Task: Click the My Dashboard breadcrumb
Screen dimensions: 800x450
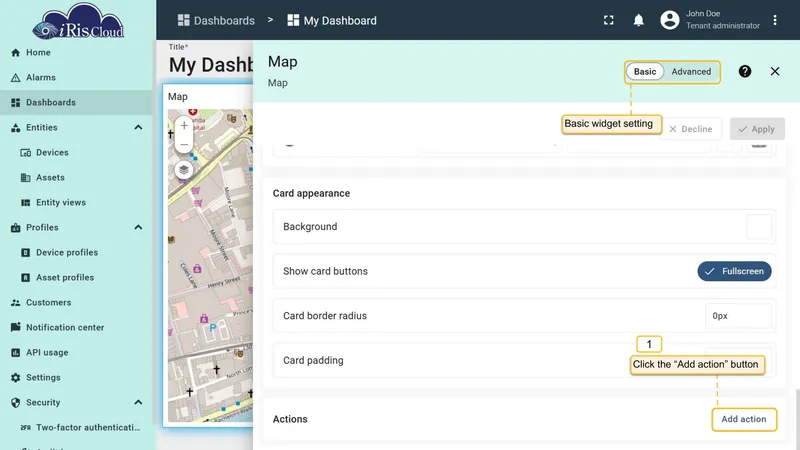Action: click(332, 20)
